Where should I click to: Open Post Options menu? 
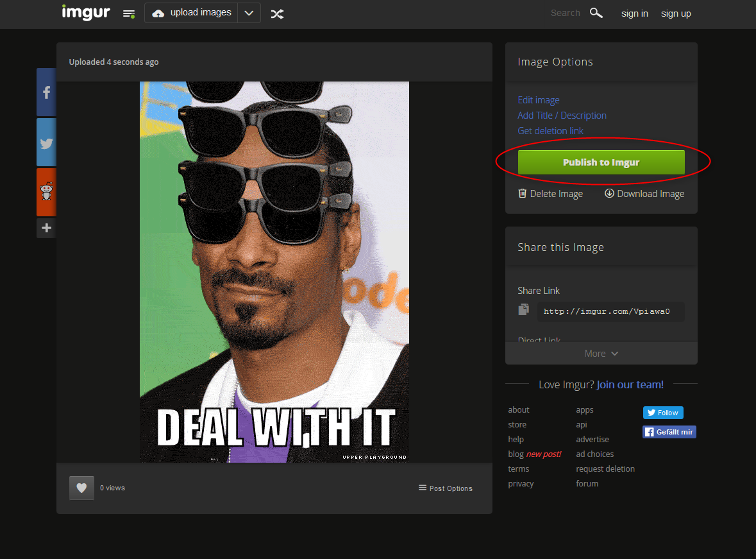(x=446, y=488)
